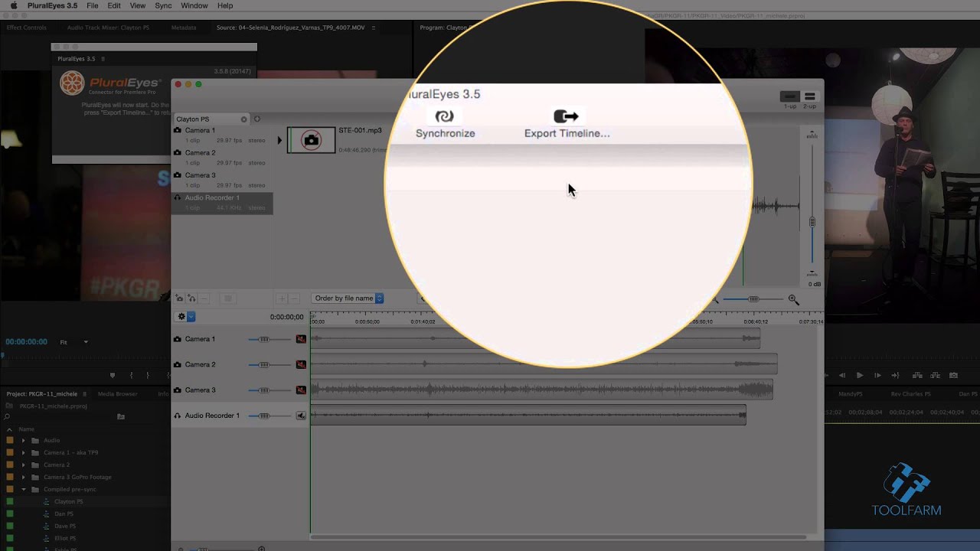
Task: Switch to the 2-up view layout
Action: [809, 97]
